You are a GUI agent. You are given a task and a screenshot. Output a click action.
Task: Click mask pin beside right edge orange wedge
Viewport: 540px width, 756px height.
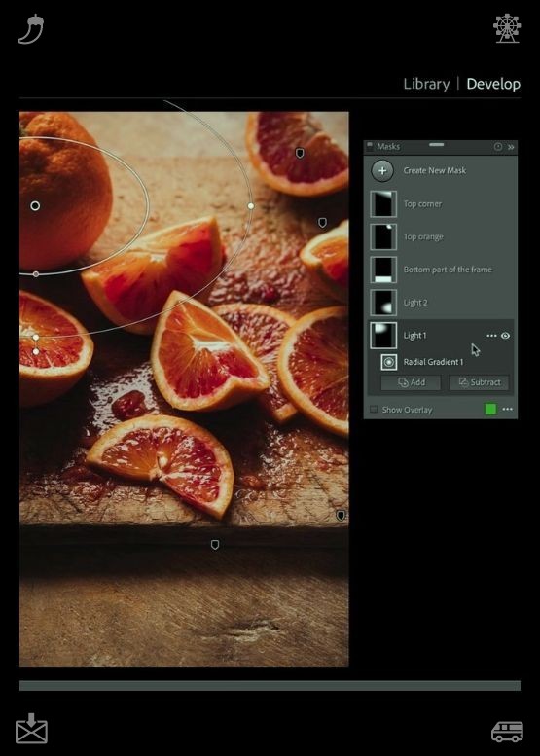[x=322, y=222]
